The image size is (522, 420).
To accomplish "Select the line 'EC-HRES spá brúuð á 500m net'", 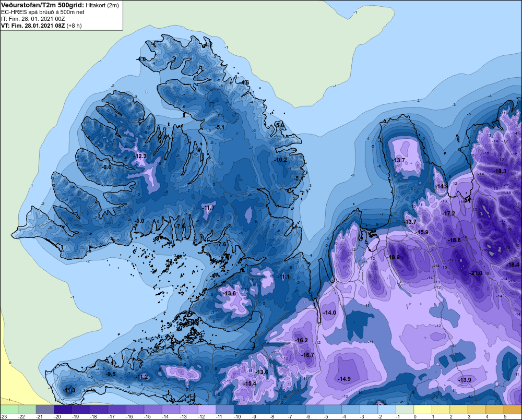I will pyautogui.click(x=43, y=13).
